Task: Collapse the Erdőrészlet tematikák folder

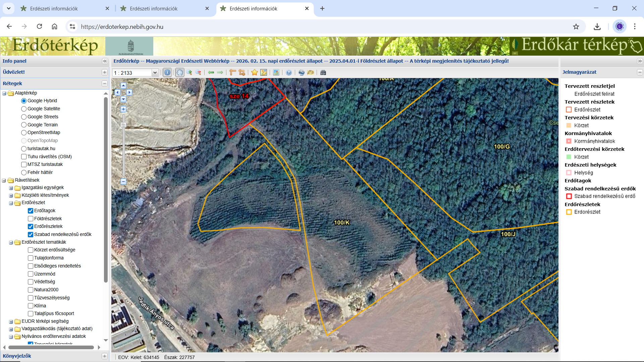Action: pos(11,242)
